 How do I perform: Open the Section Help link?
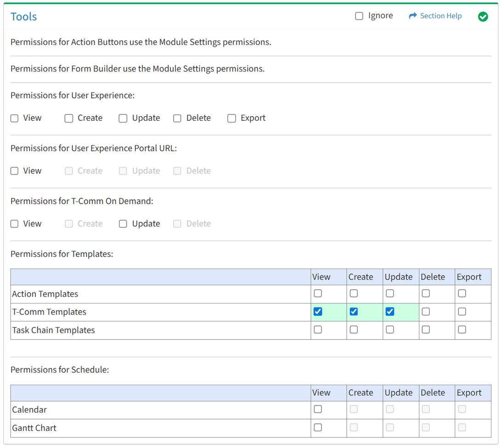[440, 16]
